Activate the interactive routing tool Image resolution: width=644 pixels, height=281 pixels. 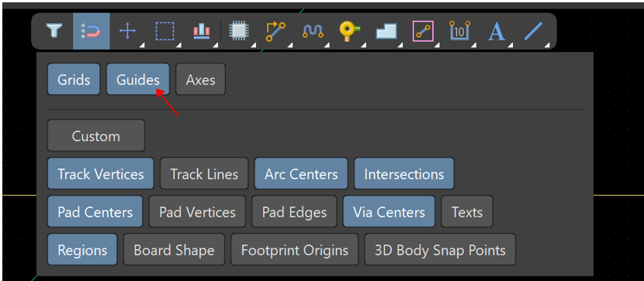(275, 31)
